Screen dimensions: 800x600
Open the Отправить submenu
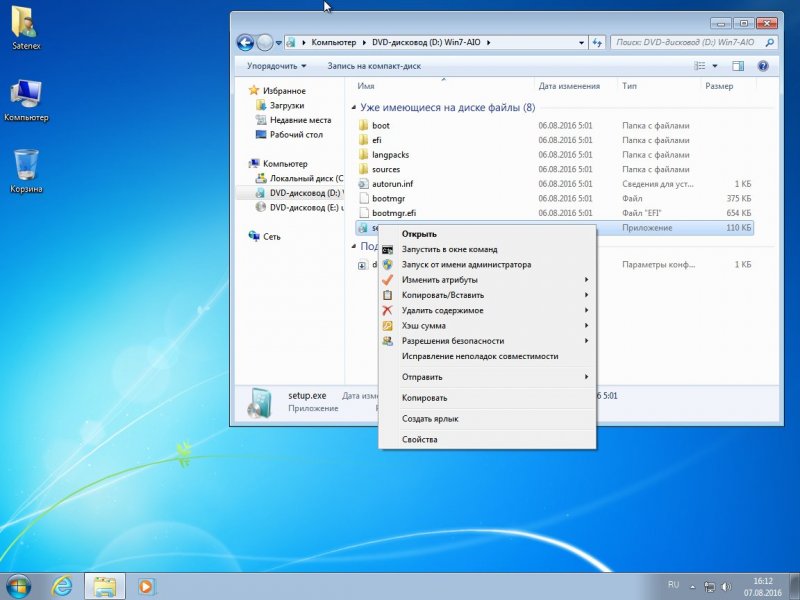coord(487,377)
